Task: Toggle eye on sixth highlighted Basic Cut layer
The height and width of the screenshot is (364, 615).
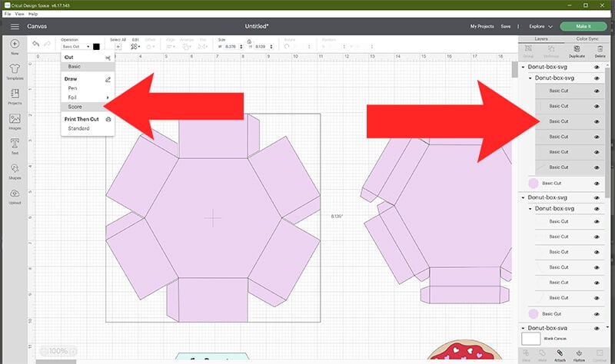Action: (x=597, y=167)
